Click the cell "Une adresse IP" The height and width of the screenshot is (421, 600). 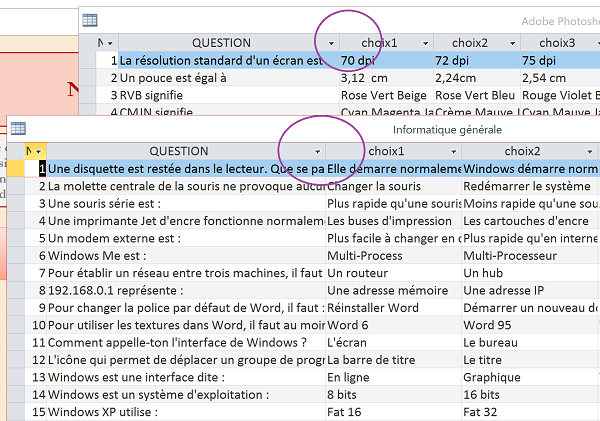click(531, 290)
